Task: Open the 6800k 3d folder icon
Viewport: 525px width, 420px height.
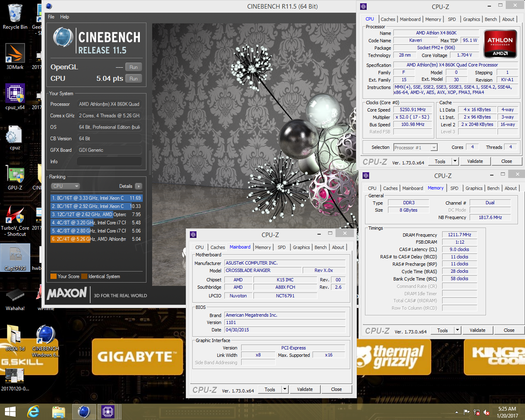Action: coord(15,338)
